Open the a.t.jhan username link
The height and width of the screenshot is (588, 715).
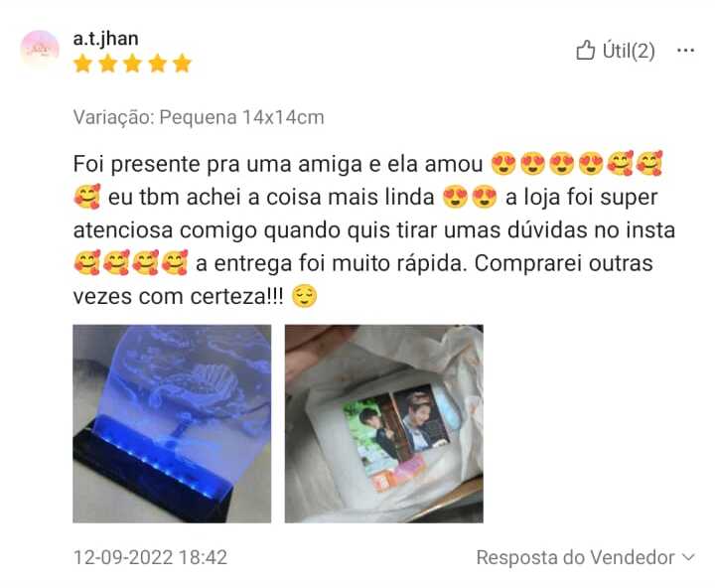tap(105, 39)
